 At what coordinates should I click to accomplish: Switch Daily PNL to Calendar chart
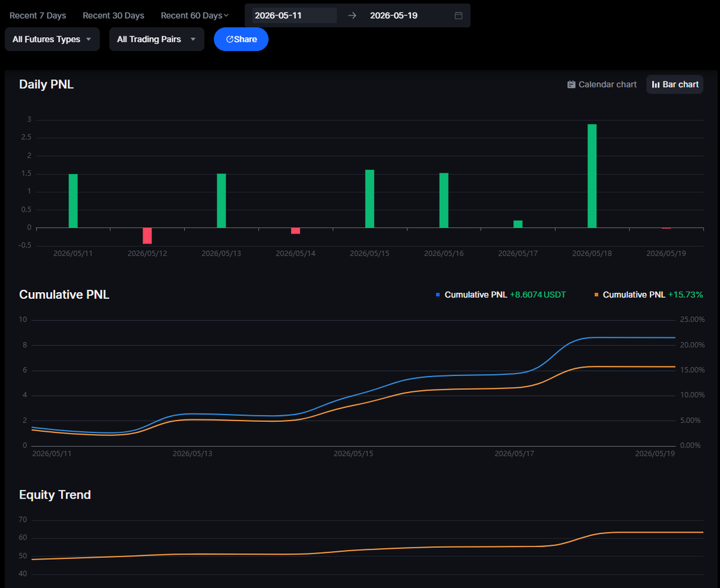click(x=602, y=85)
